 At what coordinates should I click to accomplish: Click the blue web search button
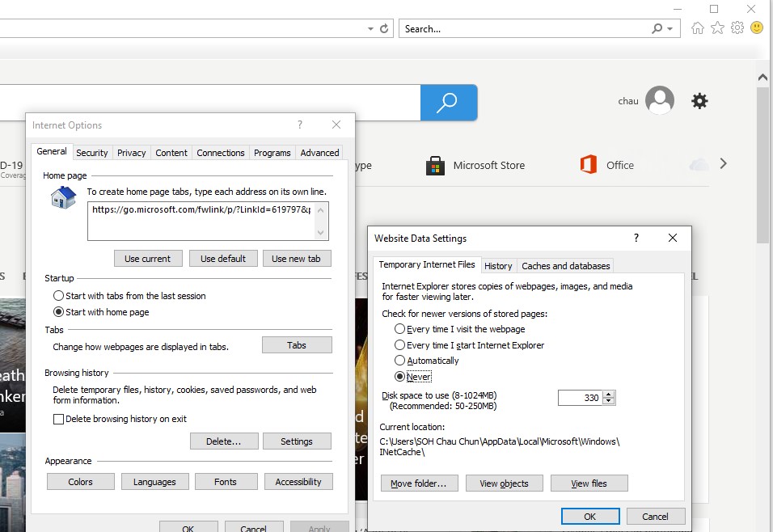tap(449, 103)
